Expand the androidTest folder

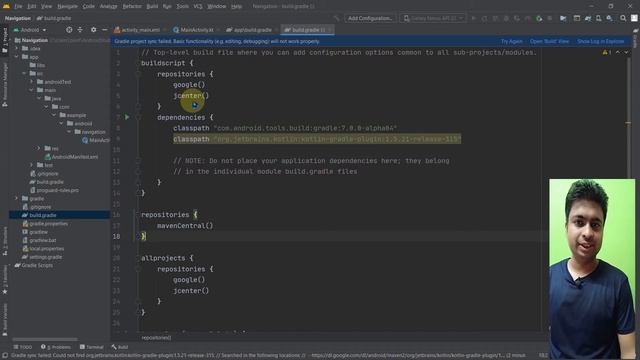click(x=31, y=82)
